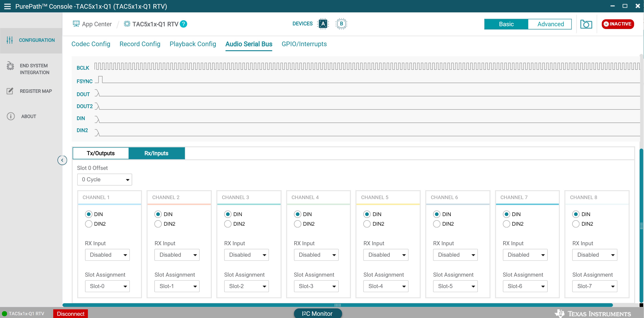Select DIN2 for Channel 5

(x=367, y=224)
